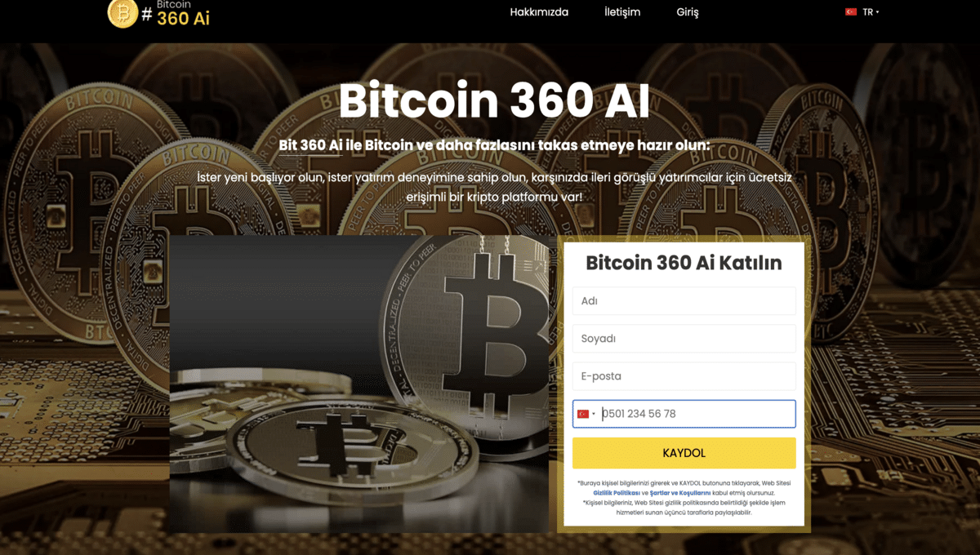Click the Turkish flag in the header

pos(850,12)
